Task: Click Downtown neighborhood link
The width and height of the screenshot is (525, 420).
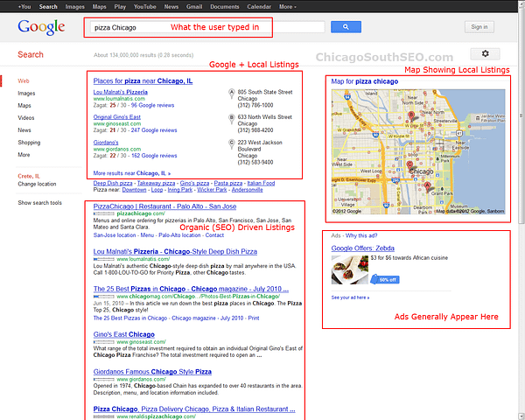Action: tap(134, 190)
